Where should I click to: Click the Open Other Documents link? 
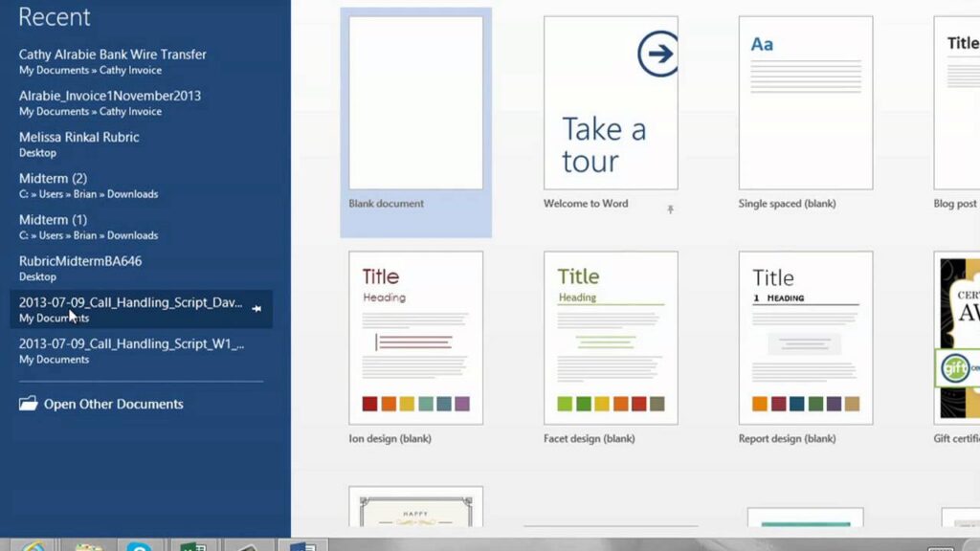[114, 404]
